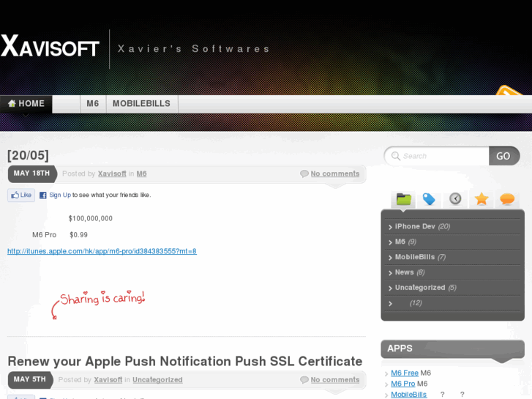Screen dimensions: 532x399
Task: Open No comments link on May 18th post
Action: pyautogui.click(x=335, y=174)
